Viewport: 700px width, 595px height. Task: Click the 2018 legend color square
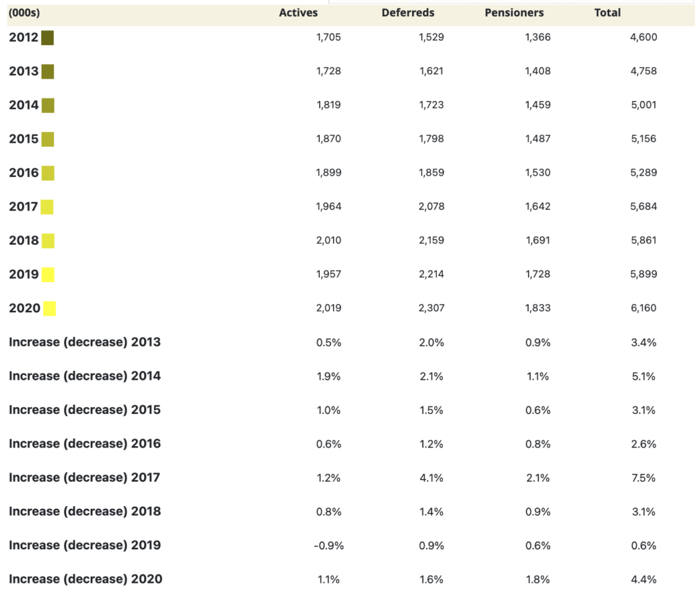point(48,240)
